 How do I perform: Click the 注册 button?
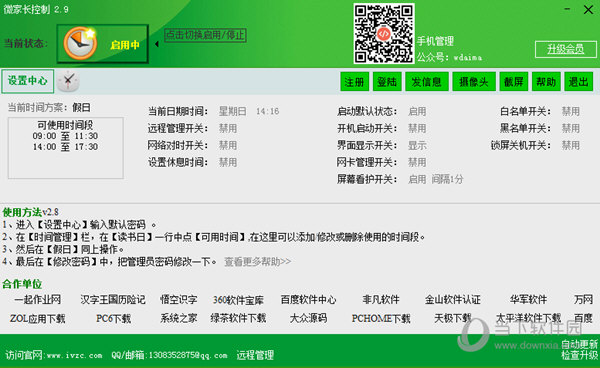point(354,81)
